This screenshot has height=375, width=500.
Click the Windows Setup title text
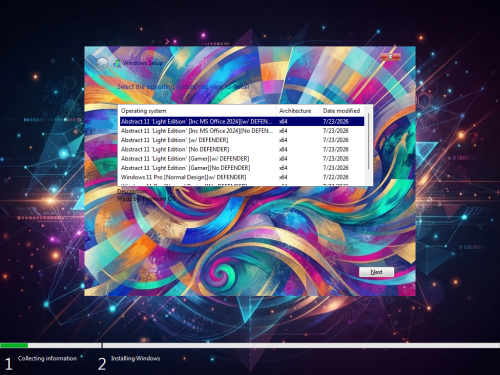[x=143, y=63]
